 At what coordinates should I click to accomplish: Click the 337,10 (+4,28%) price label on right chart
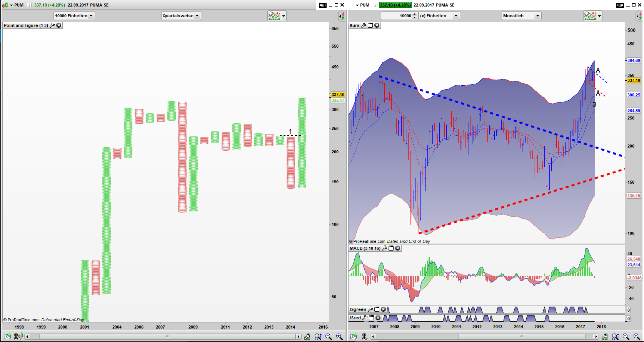395,5
